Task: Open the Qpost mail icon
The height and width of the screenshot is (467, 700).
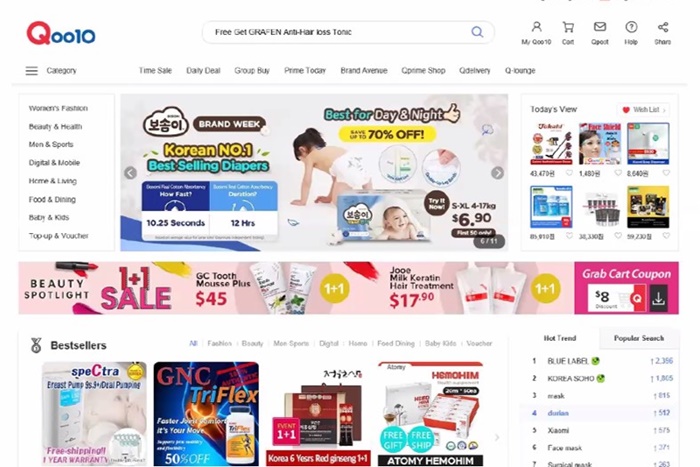Action: 600,27
